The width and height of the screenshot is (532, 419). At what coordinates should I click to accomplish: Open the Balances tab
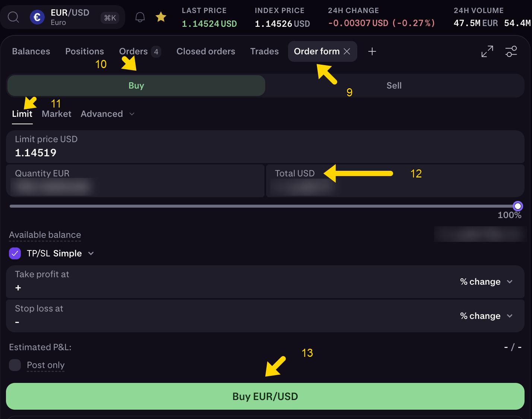(31, 51)
